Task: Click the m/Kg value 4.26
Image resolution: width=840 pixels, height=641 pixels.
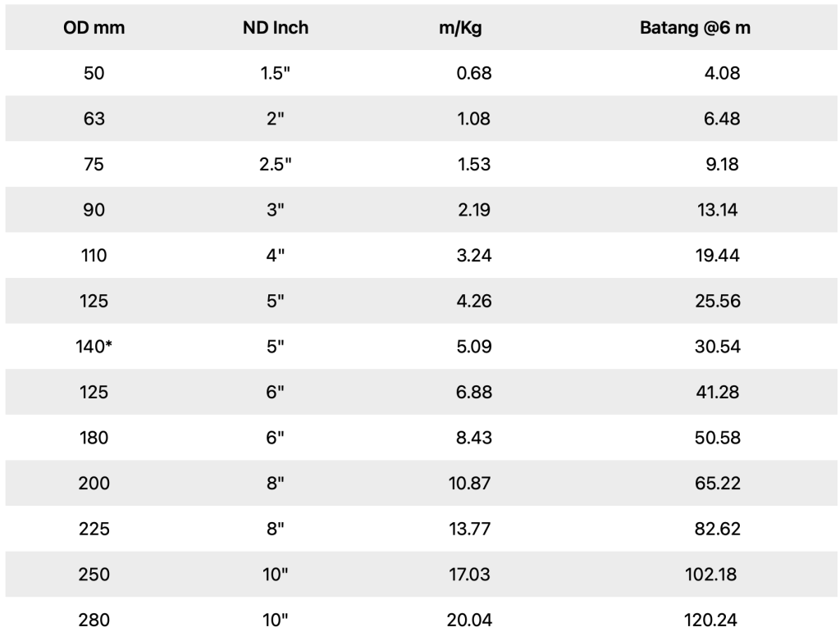Action: click(x=473, y=302)
